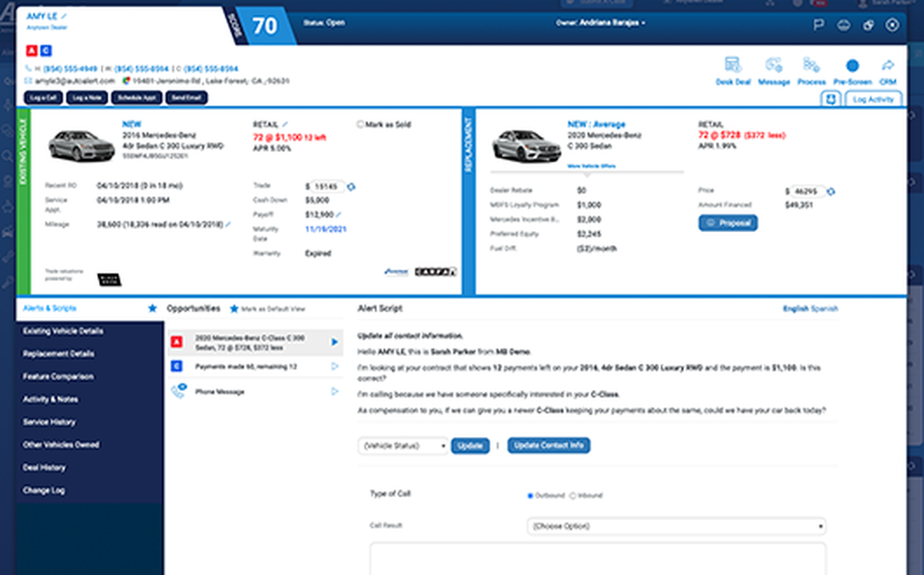Open the AutoCheck report logo
The image size is (924, 575).
[396, 272]
